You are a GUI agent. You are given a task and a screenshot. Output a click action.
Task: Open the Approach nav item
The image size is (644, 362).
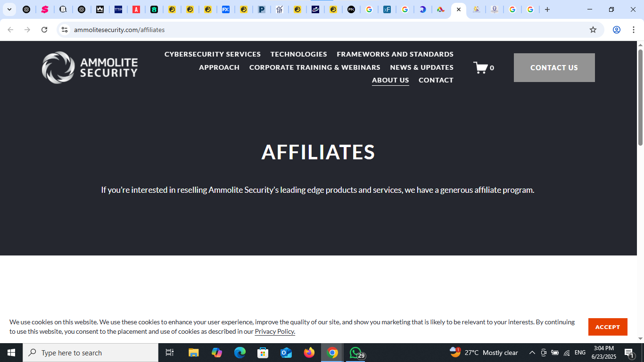[x=219, y=67]
